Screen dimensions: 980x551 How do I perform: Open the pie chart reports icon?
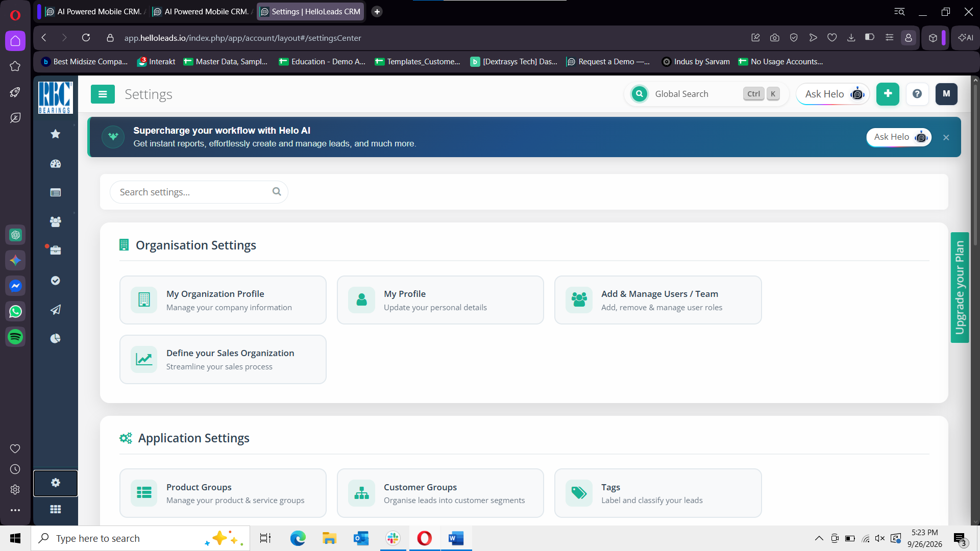pos(56,338)
